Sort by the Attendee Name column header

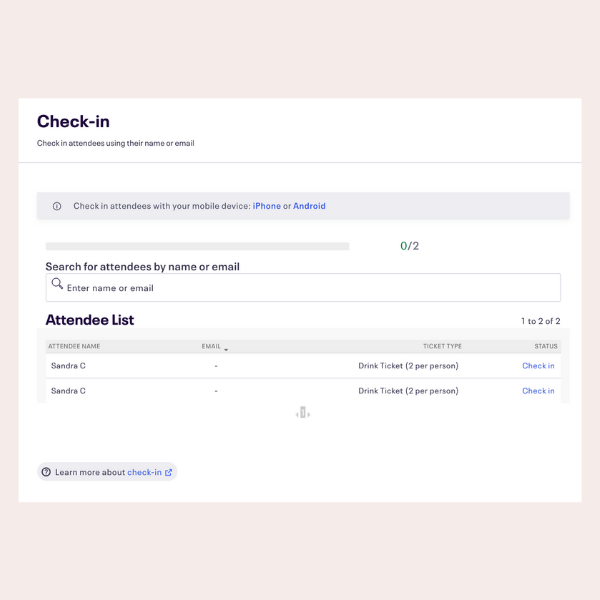tap(74, 346)
